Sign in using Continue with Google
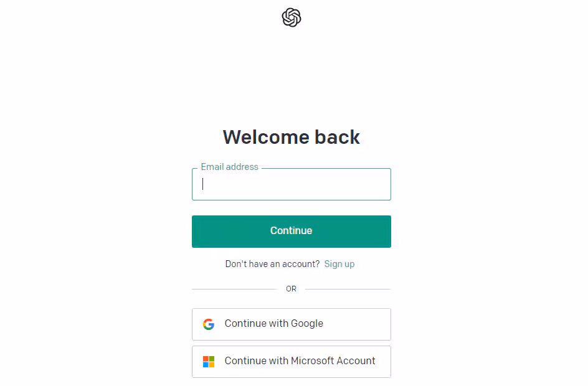Screen dimensions: 588x386 point(292,324)
